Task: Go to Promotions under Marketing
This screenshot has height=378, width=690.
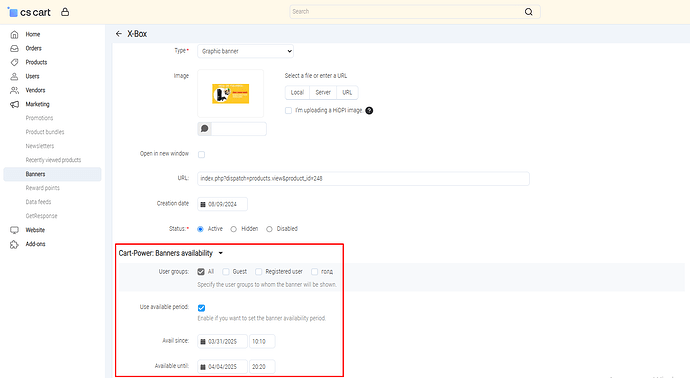Action: (x=39, y=118)
